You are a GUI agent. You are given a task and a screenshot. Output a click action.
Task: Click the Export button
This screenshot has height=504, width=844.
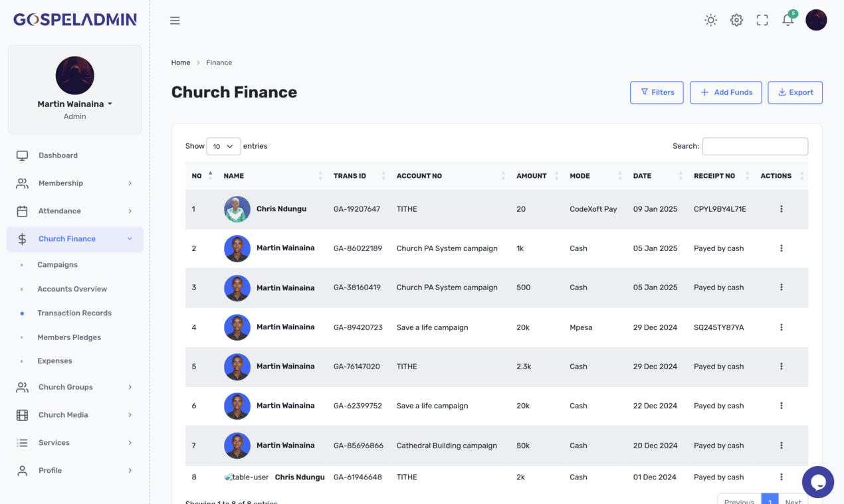coord(795,92)
